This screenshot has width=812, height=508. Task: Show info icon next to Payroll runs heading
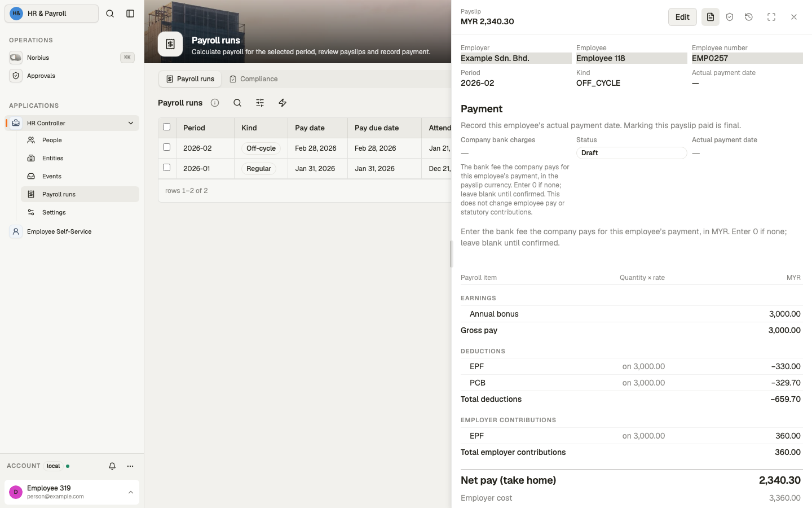215,103
